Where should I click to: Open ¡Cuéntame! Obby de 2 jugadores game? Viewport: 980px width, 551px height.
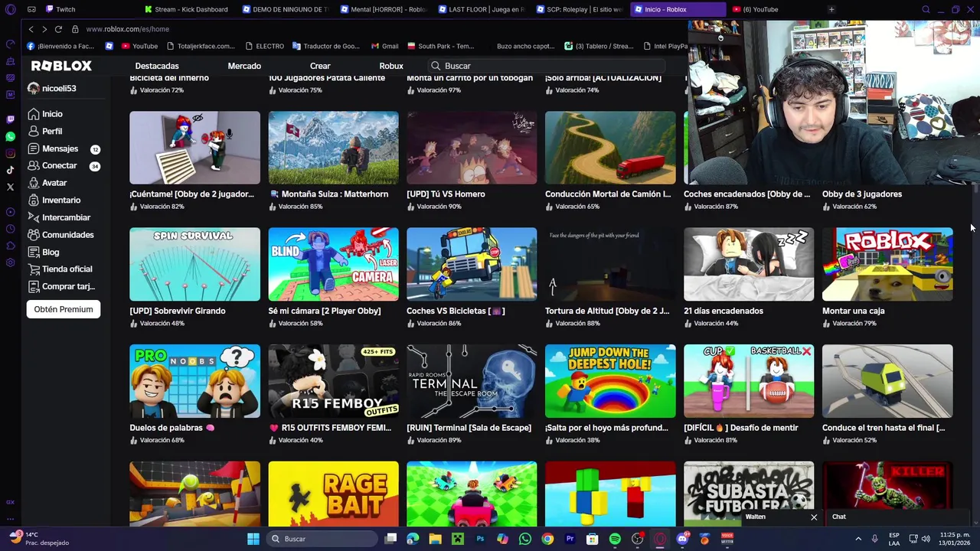tap(194, 148)
